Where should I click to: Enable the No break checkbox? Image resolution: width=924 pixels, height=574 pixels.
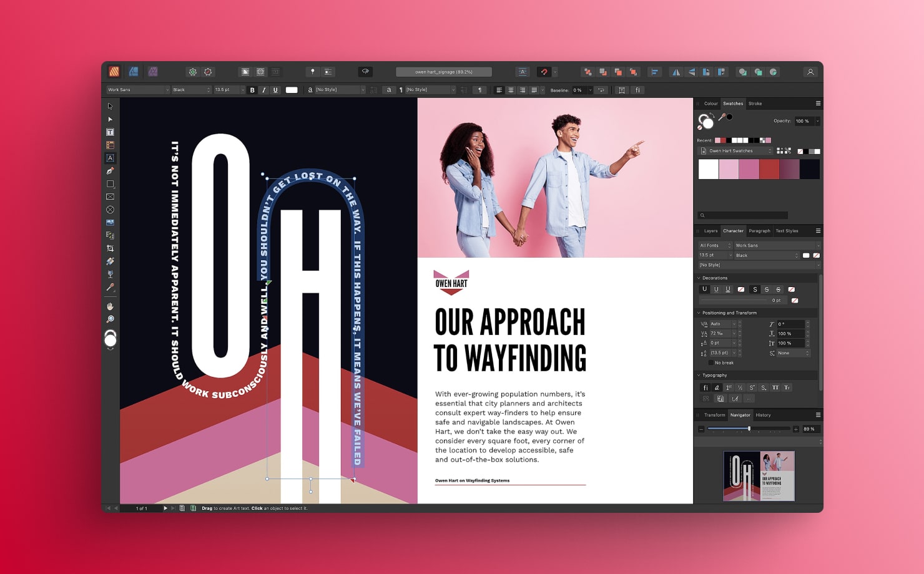click(712, 362)
